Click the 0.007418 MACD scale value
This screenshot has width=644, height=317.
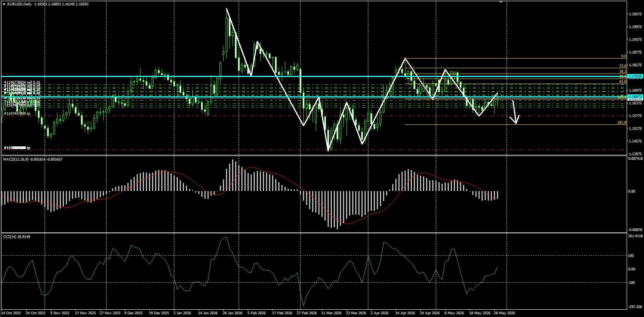635,158
